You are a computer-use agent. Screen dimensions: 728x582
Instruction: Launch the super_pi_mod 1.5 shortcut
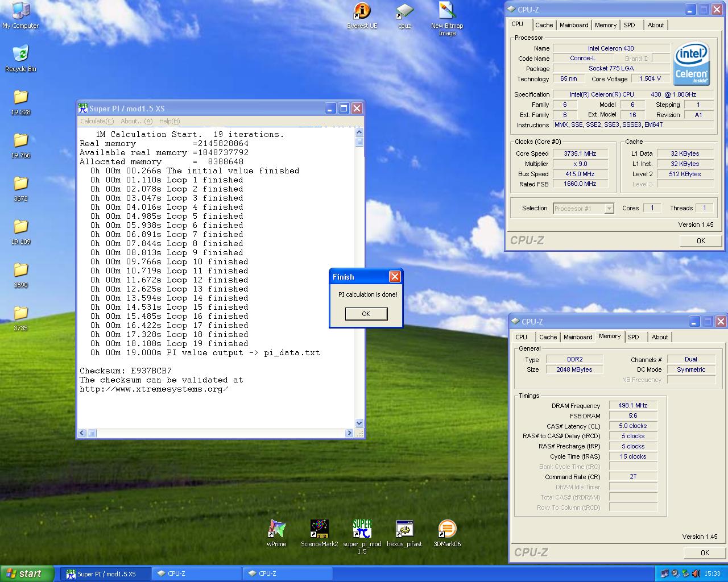pyautogui.click(x=362, y=537)
